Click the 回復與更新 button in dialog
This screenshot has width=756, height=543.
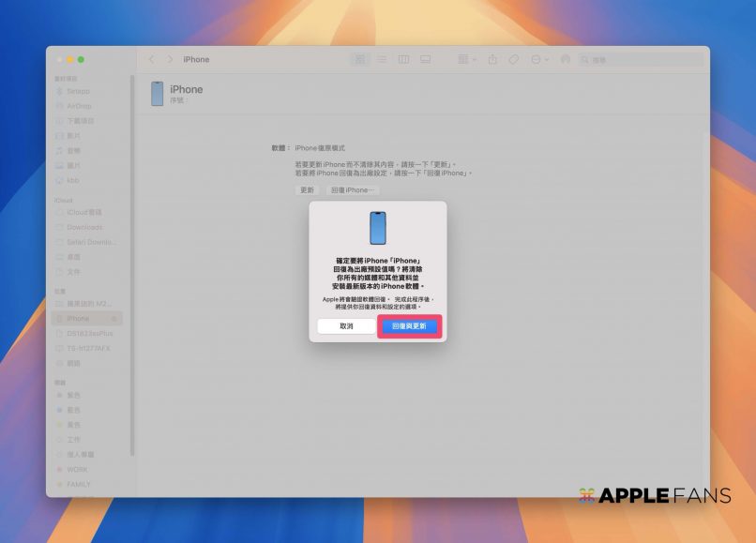409,325
